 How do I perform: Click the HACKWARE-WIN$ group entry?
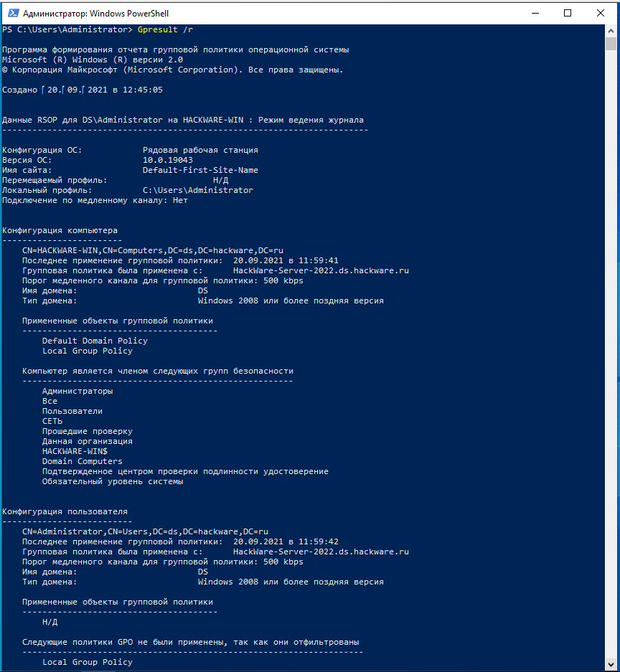pos(75,451)
